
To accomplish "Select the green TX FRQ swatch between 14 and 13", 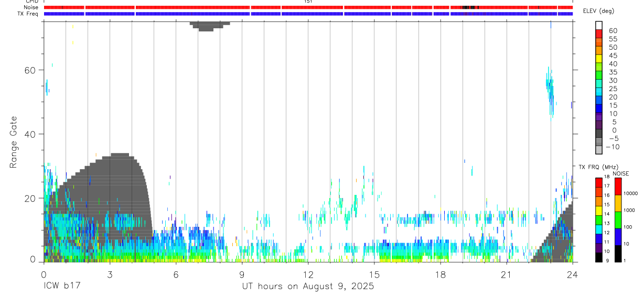I will coord(599,220).
